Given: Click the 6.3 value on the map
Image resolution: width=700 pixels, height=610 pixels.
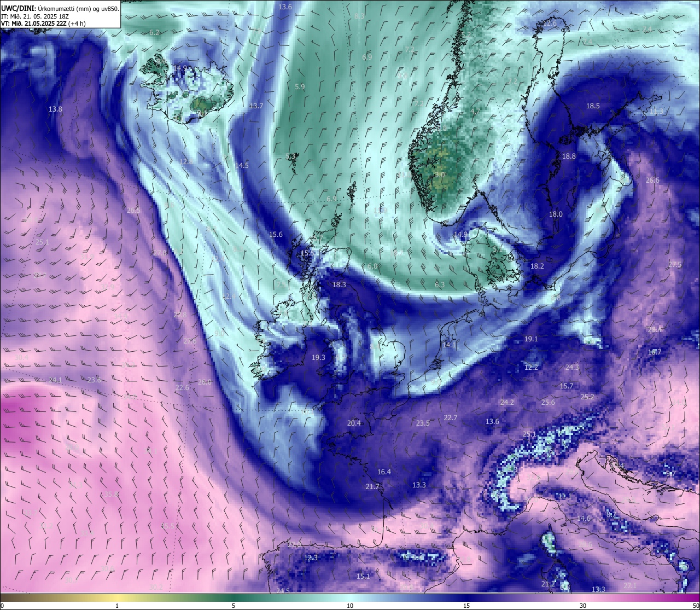Looking at the screenshot, I should coord(440,285).
